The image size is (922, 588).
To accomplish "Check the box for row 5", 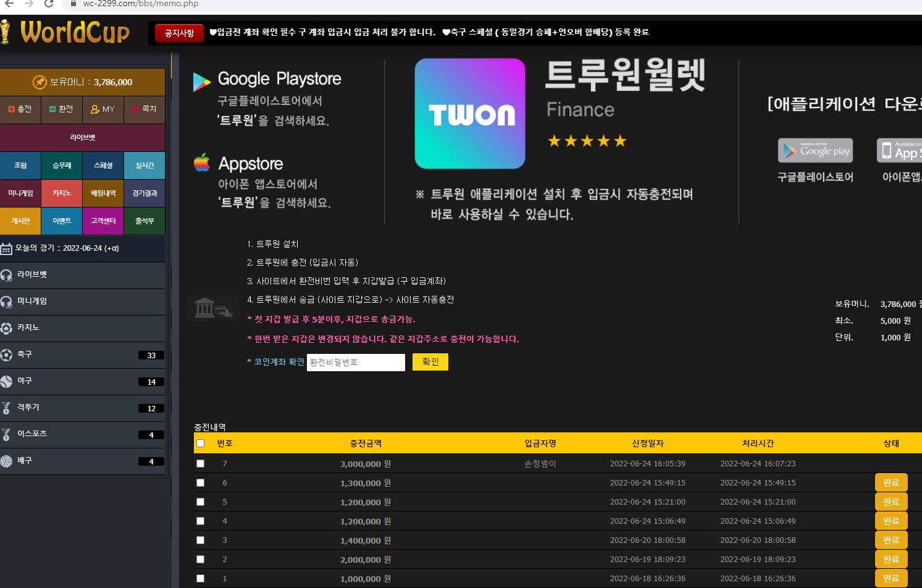I will pos(200,502).
